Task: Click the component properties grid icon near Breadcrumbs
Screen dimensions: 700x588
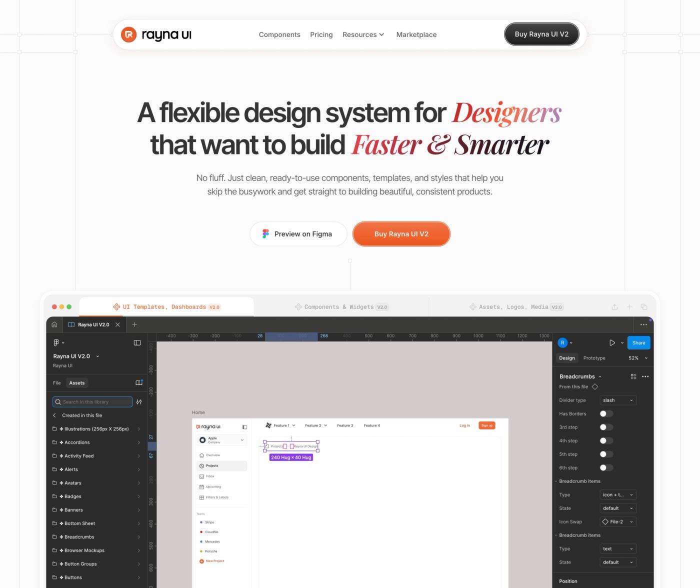Action: [x=633, y=376]
